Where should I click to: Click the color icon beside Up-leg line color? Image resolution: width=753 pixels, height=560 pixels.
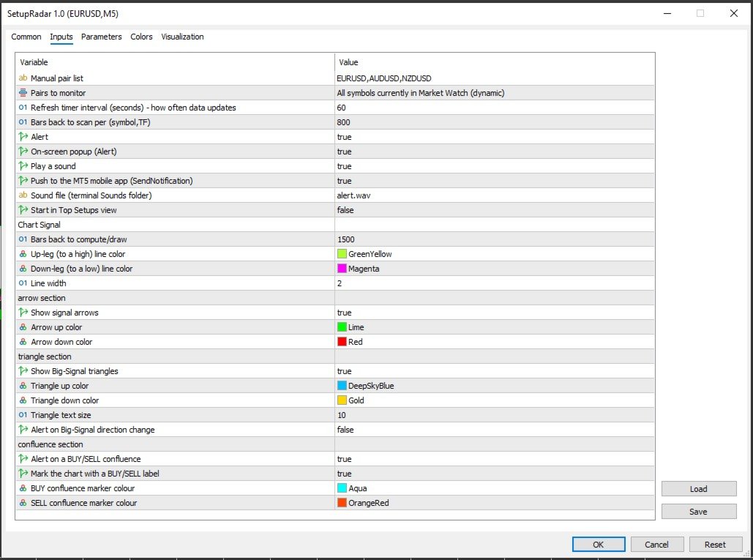coord(23,254)
